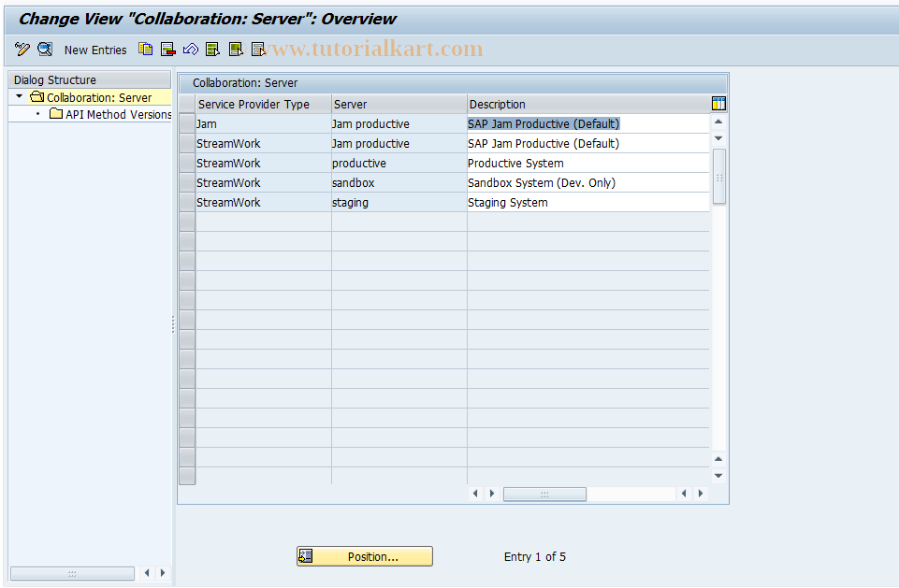The height and width of the screenshot is (588, 899).
Task: Click far-right horizontal scroll right arrow of table
Action: point(701,494)
